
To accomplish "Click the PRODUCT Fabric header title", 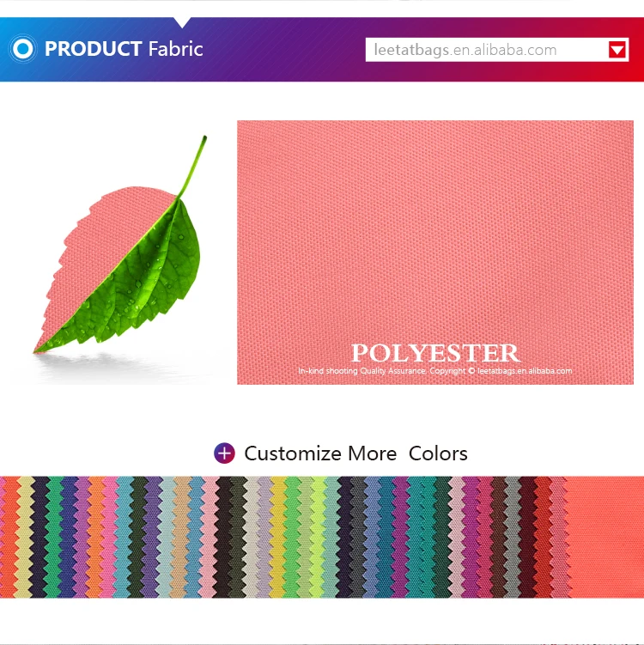I will tap(124, 49).
